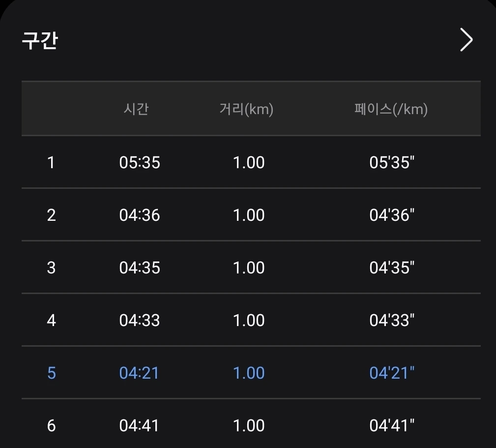The image size is (496, 448).
Task: Select lap 4 row number
Action: pyautogui.click(x=51, y=320)
